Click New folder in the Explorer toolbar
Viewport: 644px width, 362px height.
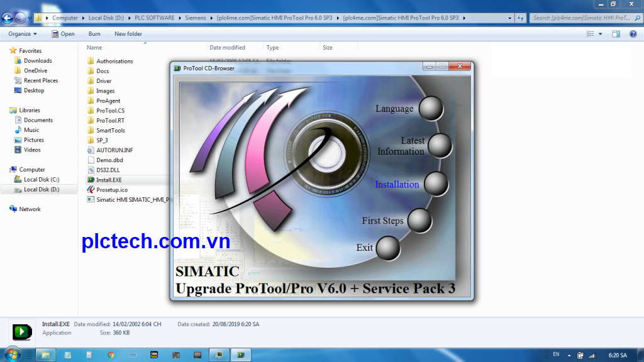point(128,34)
